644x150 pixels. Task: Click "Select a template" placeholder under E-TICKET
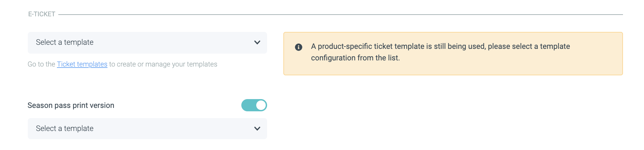tap(65, 42)
